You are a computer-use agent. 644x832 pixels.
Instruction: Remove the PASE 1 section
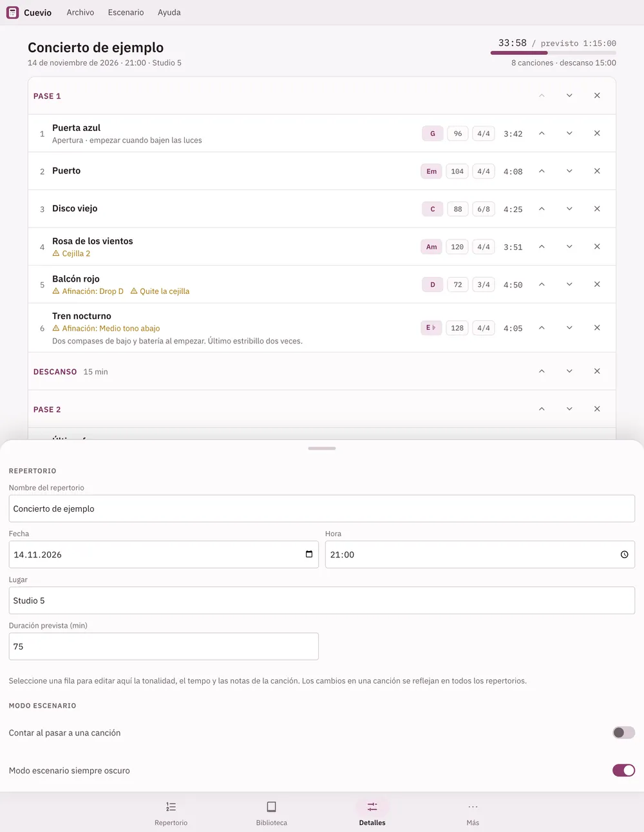pos(597,95)
